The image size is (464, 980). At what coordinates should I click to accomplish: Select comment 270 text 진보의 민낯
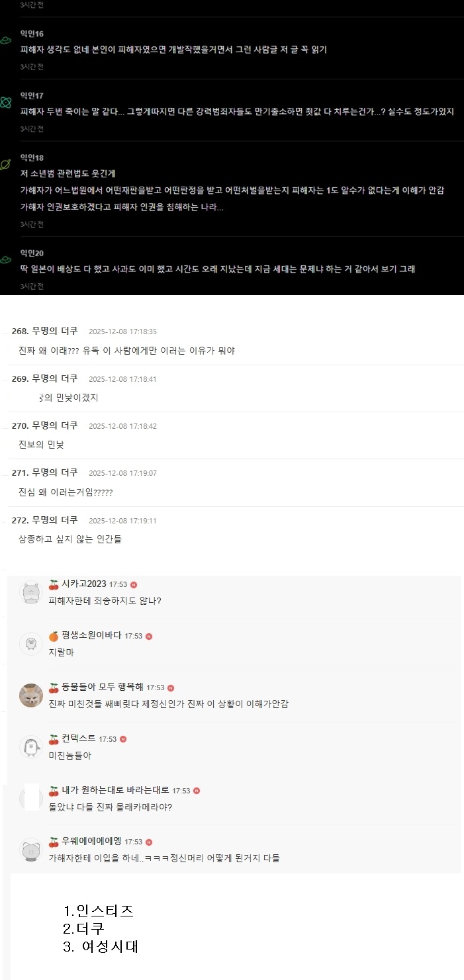41,445
